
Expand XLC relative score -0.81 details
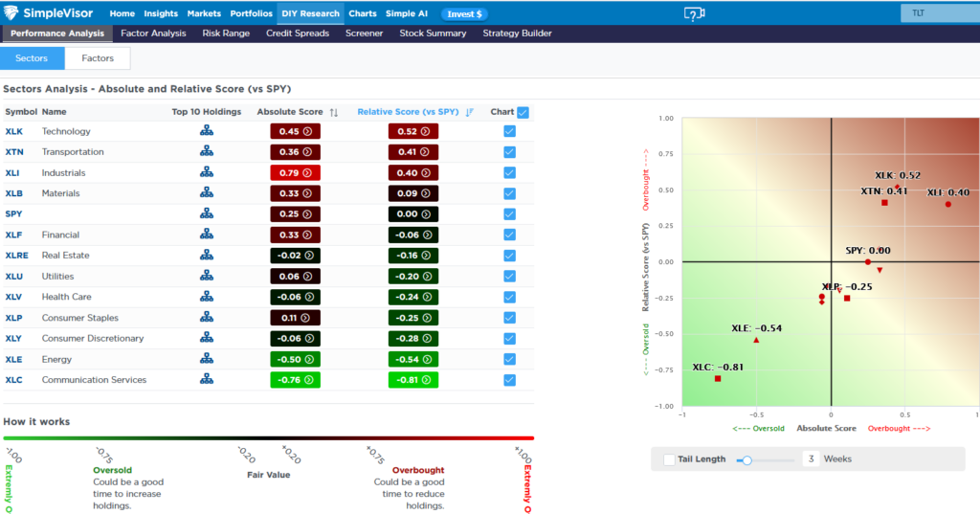click(x=413, y=380)
